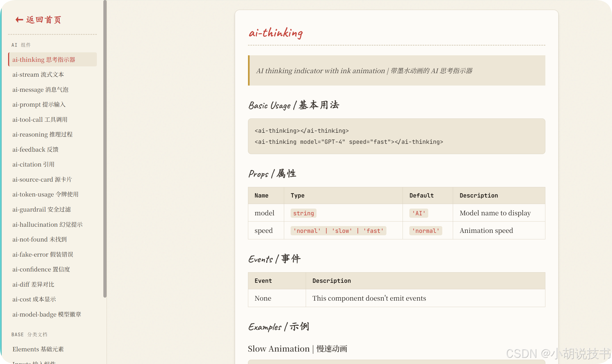
Task: Open ai-token-usage 令牌使用 entry
Action: click(x=45, y=194)
